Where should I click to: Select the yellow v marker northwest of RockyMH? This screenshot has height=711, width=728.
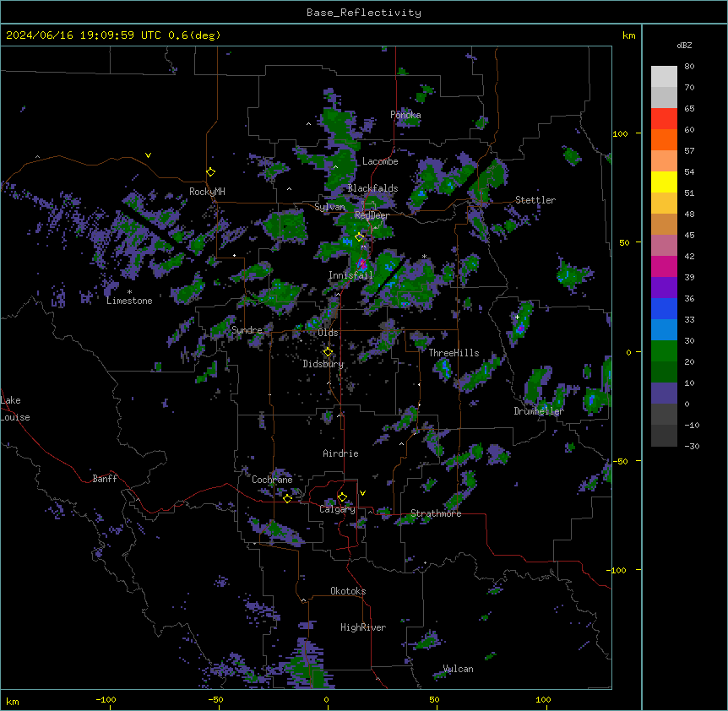(x=148, y=155)
